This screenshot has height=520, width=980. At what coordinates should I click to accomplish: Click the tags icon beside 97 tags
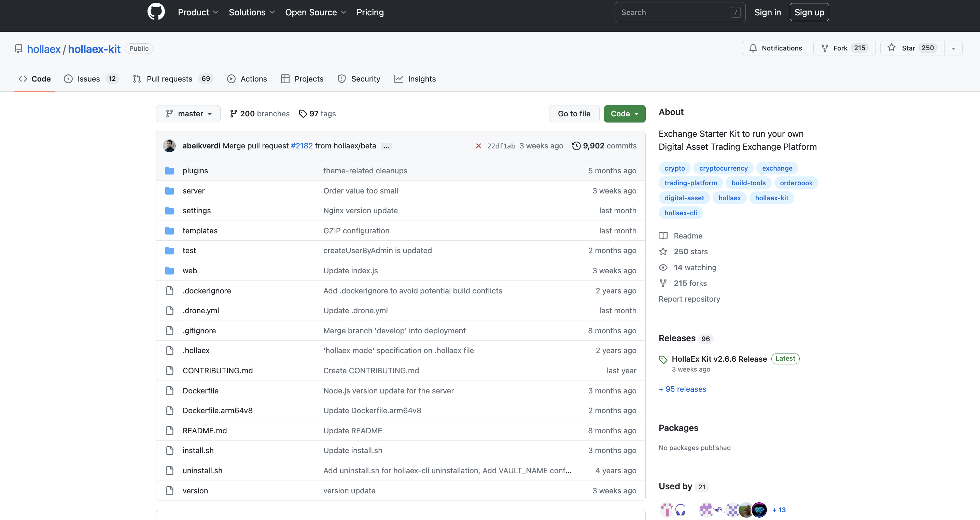303,114
